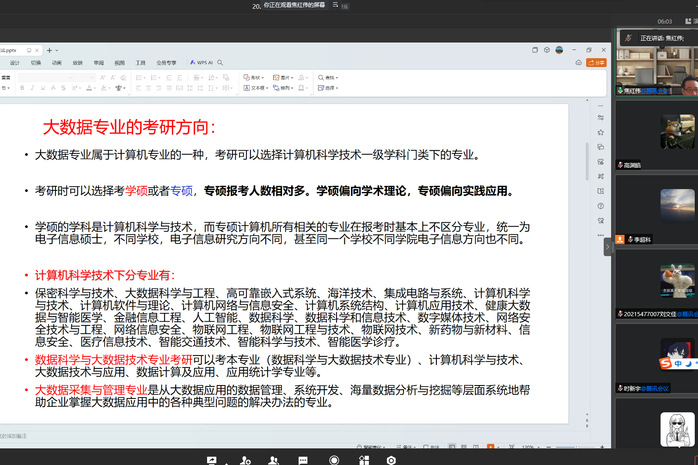The image size is (698, 465).
Task: Toggle underline formatting in ribbon
Action: pos(43,88)
